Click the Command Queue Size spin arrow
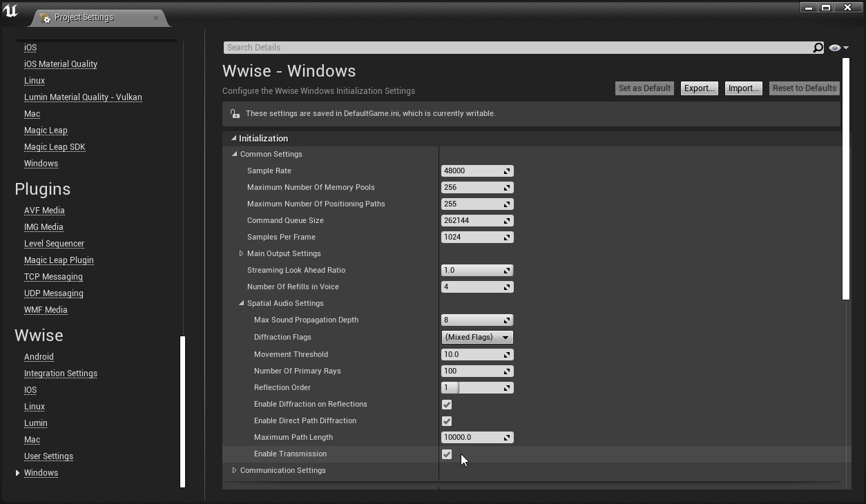The width and height of the screenshot is (866, 504). pyautogui.click(x=507, y=221)
